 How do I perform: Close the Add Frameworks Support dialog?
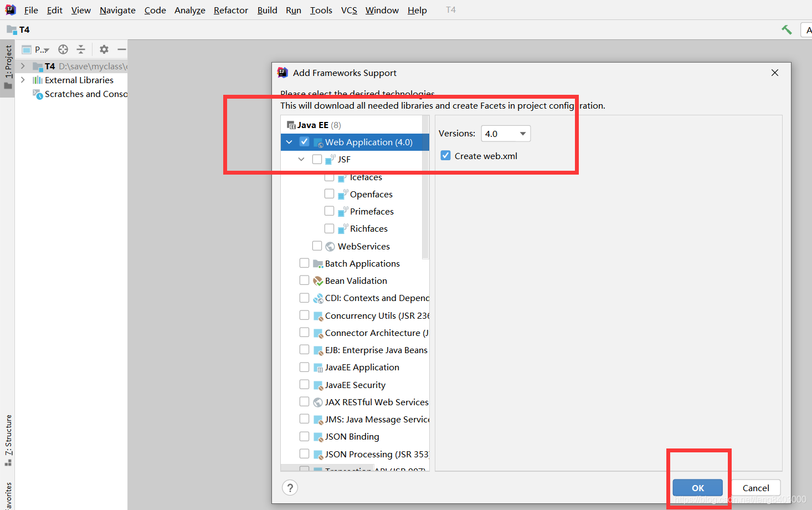tap(775, 73)
